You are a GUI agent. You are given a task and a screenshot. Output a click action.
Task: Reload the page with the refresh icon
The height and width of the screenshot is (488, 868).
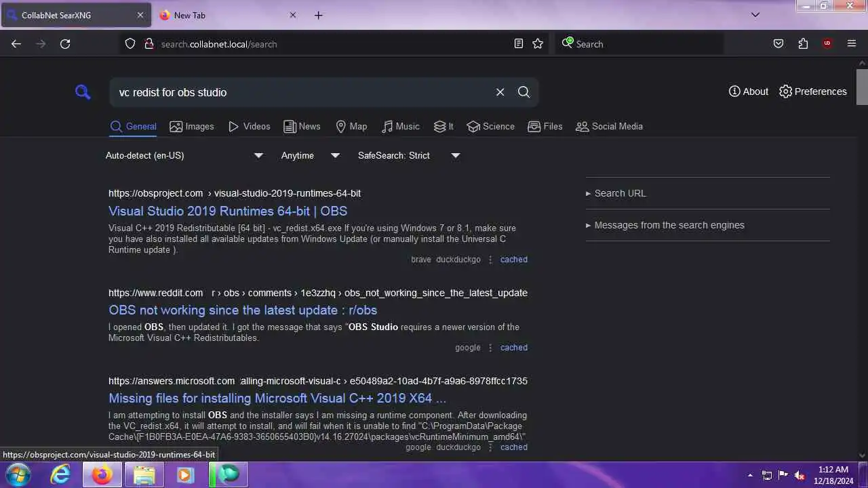pyautogui.click(x=65, y=44)
